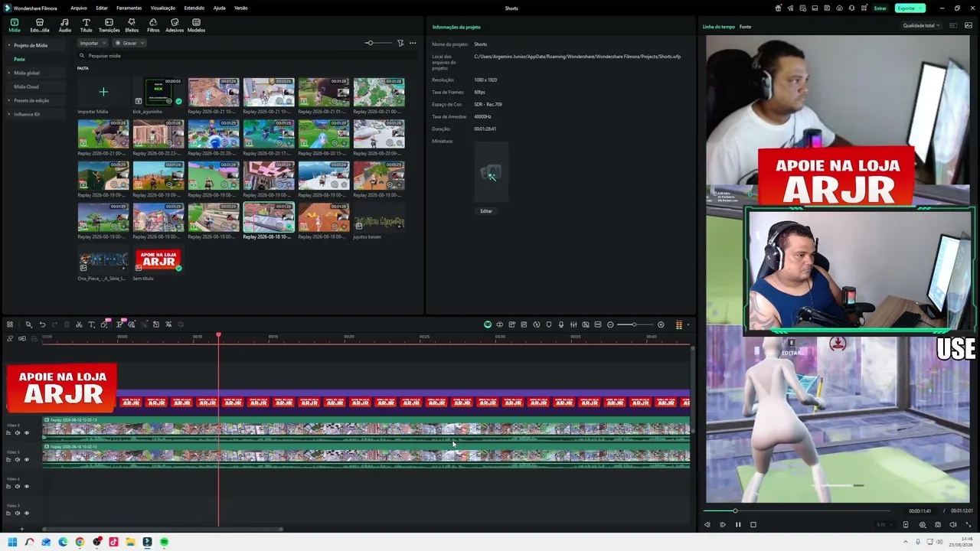Screen dimensions: 980x551
Task: Open the preview snapshot image icon
Action: pyautogui.click(x=969, y=26)
